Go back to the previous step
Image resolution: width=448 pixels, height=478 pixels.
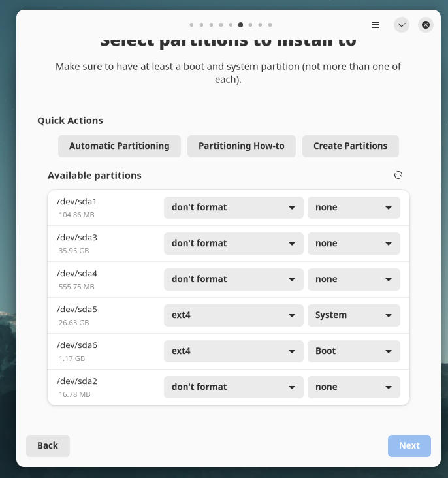click(x=48, y=445)
